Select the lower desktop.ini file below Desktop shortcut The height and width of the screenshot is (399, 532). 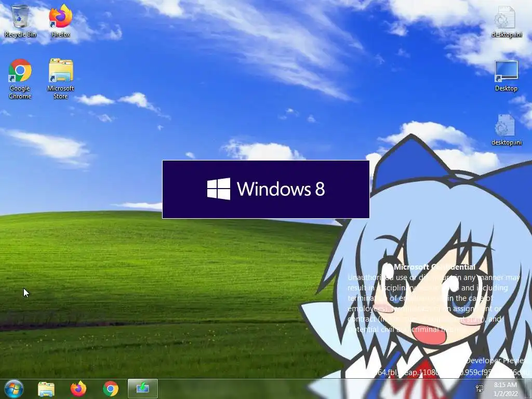506,130
